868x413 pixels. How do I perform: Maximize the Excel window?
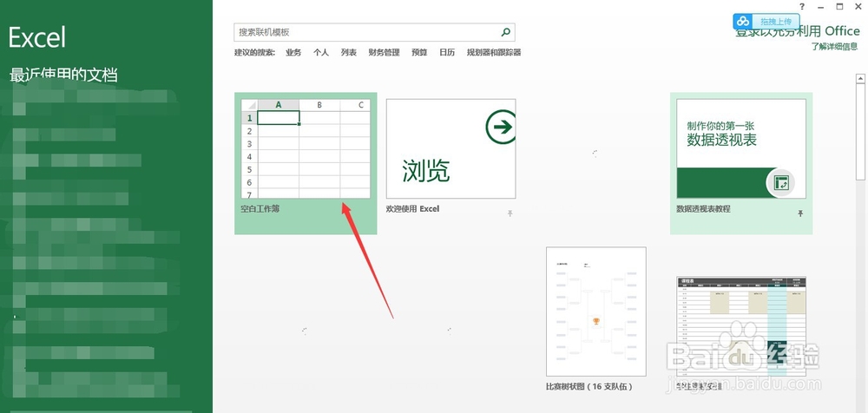click(839, 7)
